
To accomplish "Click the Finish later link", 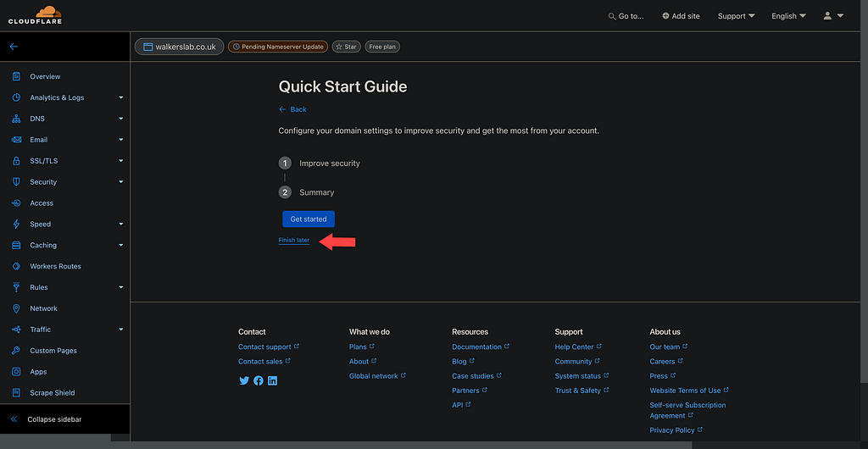I will 294,241.
